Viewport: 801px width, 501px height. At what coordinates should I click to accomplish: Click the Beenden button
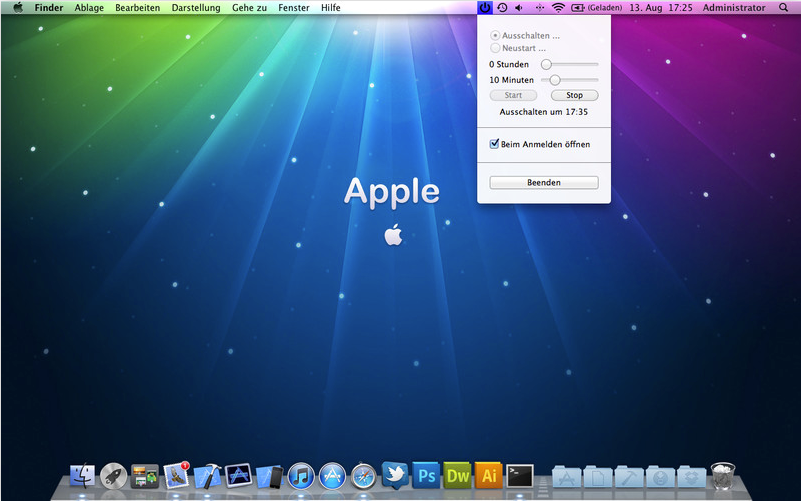[x=544, y=182]
